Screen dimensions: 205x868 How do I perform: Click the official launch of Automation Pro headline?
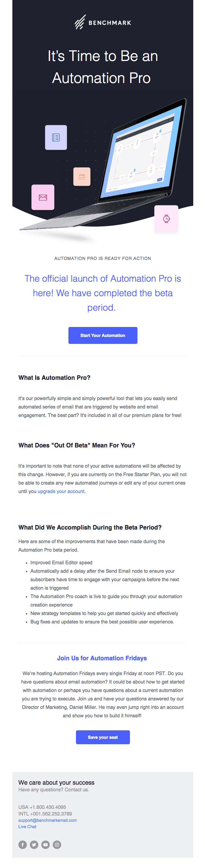tap(103, 293)
